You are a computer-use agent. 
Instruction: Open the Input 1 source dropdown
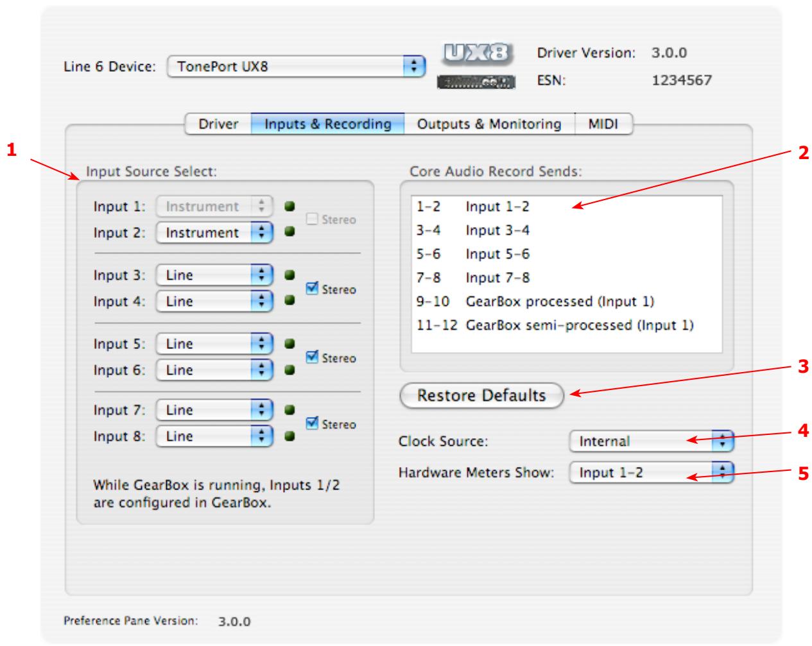pyautogui.click(x=215, y=207)
